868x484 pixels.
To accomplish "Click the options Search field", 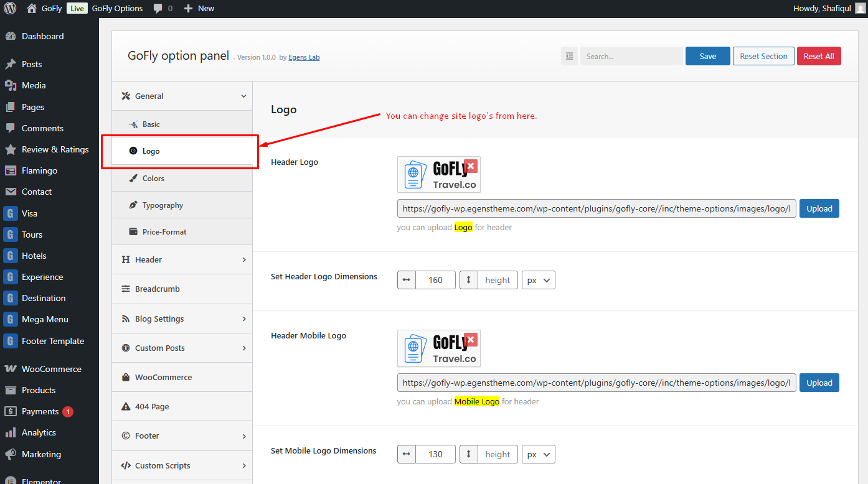I will pos(631,56).
